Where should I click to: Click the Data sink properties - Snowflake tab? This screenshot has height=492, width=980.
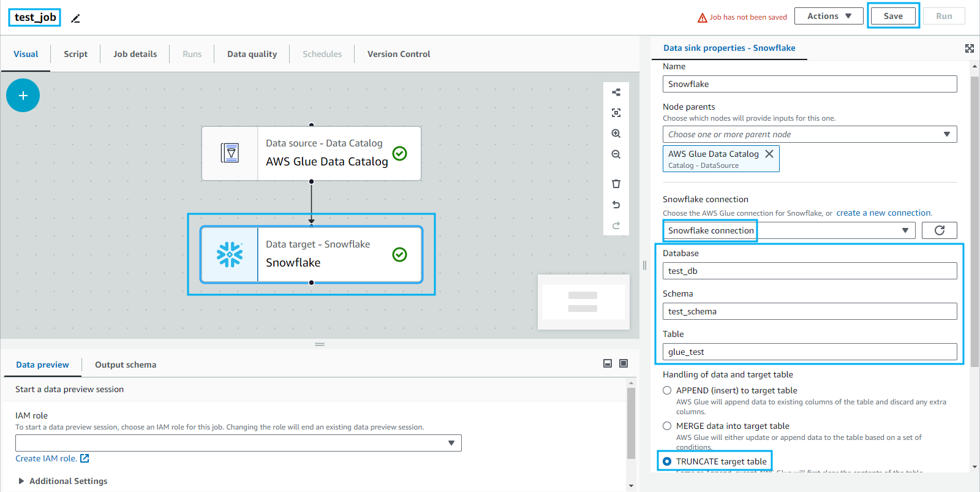click(x=729, y=48)
